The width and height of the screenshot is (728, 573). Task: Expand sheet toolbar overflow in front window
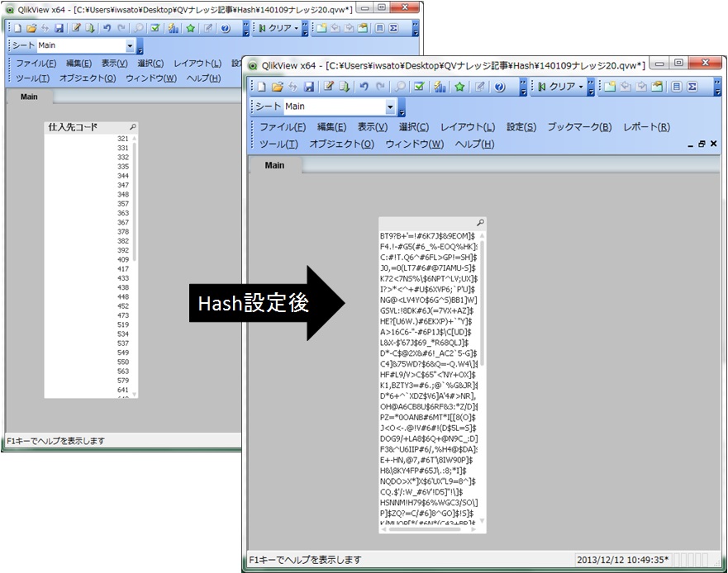(402, 107)
